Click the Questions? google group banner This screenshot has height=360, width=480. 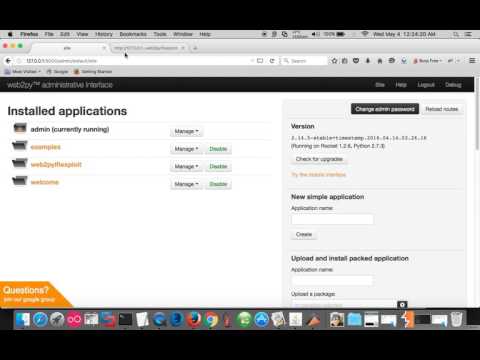32,295
